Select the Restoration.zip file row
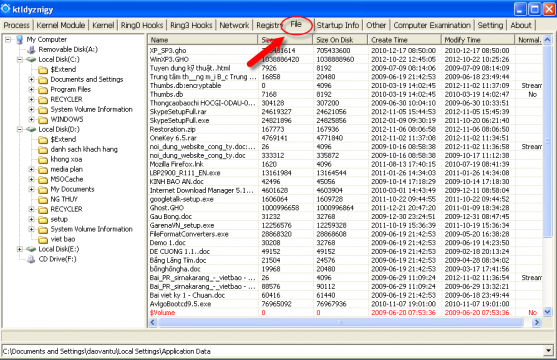Viewport: 557px width, 360px height. [345, 129]
